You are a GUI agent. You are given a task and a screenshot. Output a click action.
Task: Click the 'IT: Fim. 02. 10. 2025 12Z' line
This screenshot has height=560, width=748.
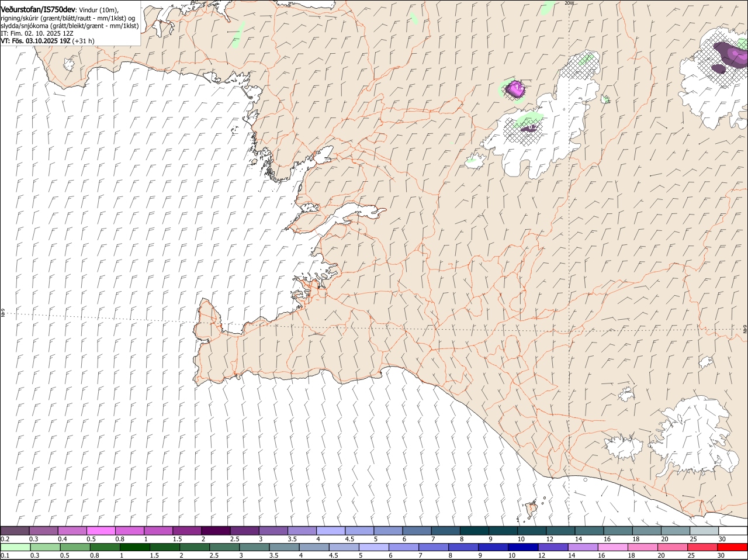click(36, 33)
